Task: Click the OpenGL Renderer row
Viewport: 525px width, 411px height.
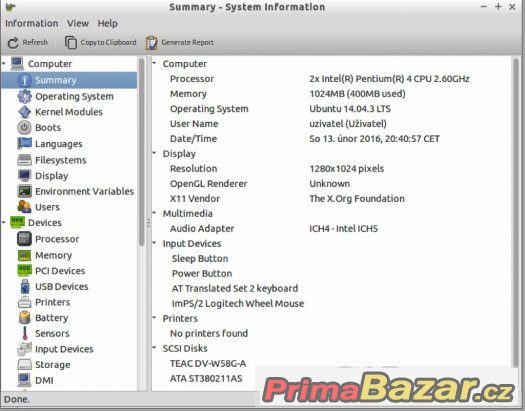Action: point(331,184)
